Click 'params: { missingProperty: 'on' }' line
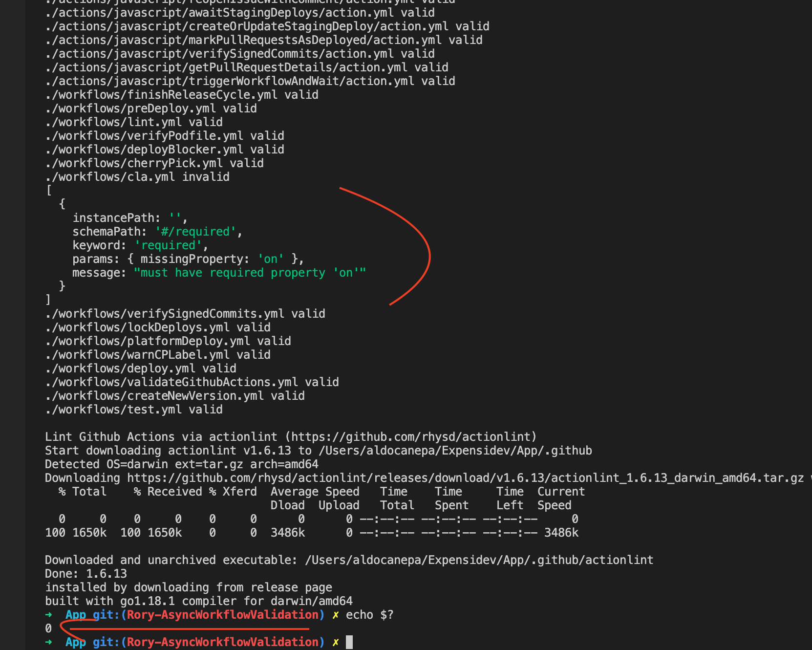This screenshot has height=650, width=812. 188,259
